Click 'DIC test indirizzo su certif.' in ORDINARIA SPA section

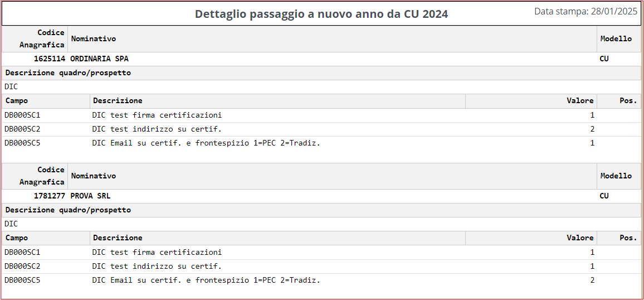click(x=157, y=129)
